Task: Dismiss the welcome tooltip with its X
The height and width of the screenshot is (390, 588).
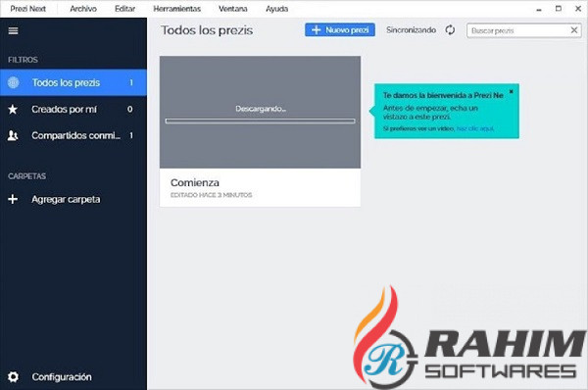Action: click(x=511, y=91)
